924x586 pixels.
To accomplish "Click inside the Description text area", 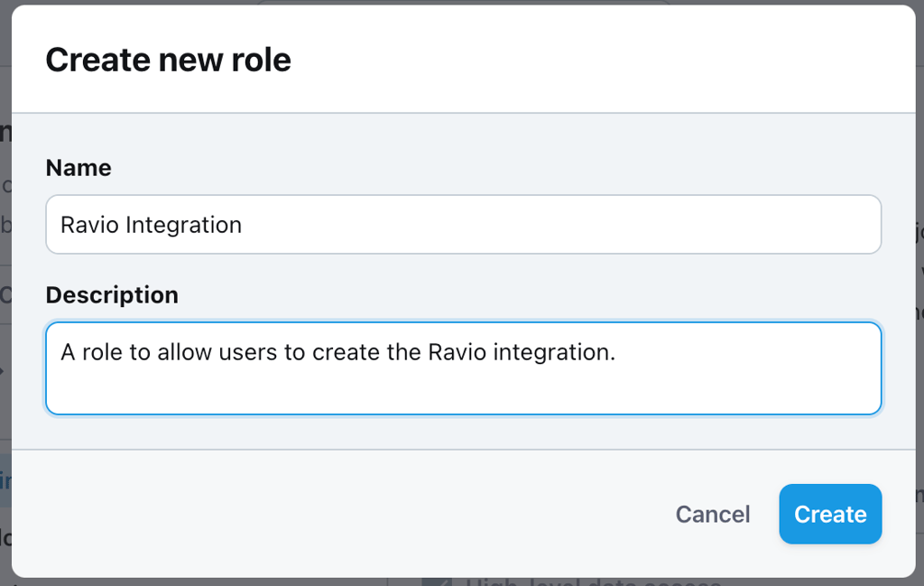I will [463, 368].
